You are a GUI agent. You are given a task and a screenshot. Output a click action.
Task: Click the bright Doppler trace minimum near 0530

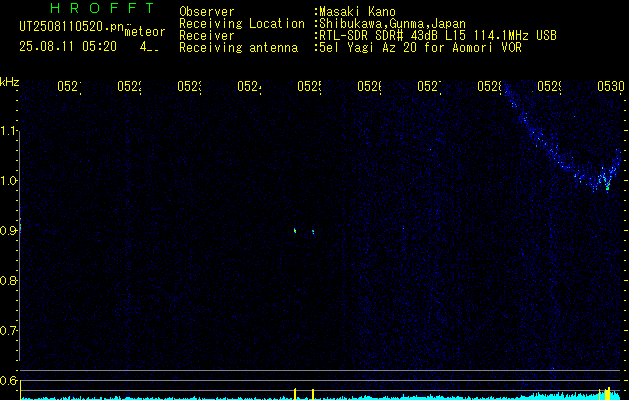(607, 187)
